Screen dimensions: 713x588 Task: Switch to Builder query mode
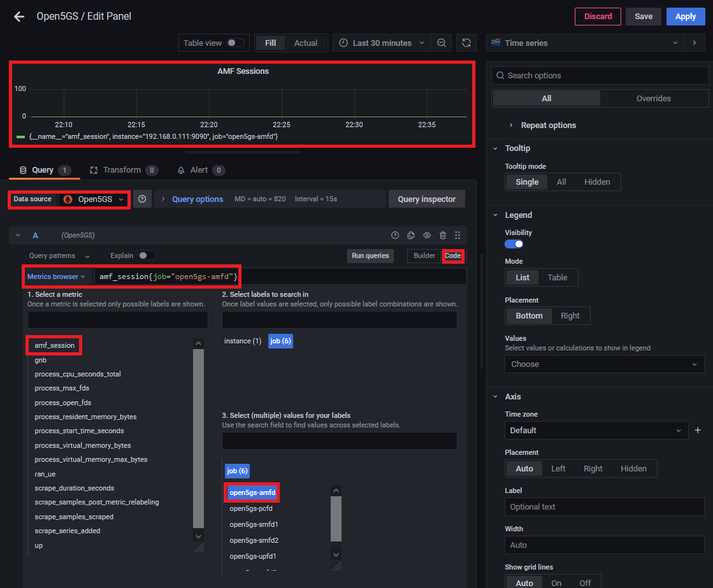(424, 255)
